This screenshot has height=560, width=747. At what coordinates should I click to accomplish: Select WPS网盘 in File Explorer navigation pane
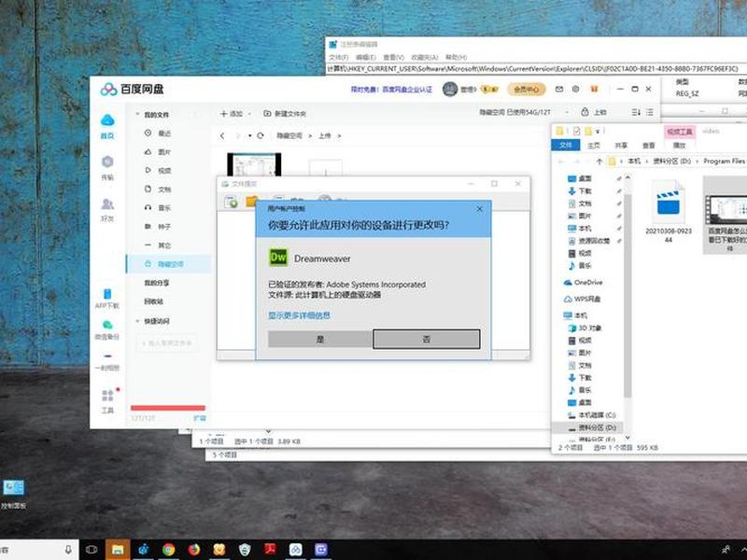click(x=582, y=299)
